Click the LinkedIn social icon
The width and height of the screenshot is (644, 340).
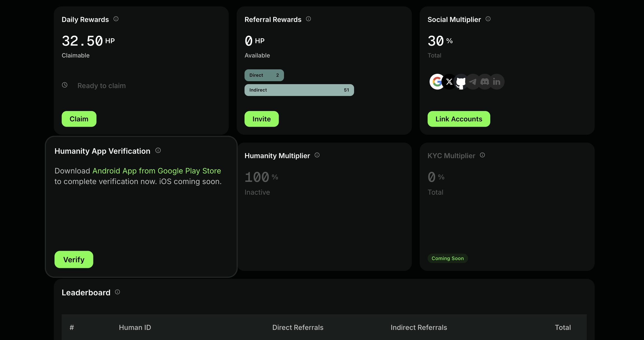[x=497, y=82]
